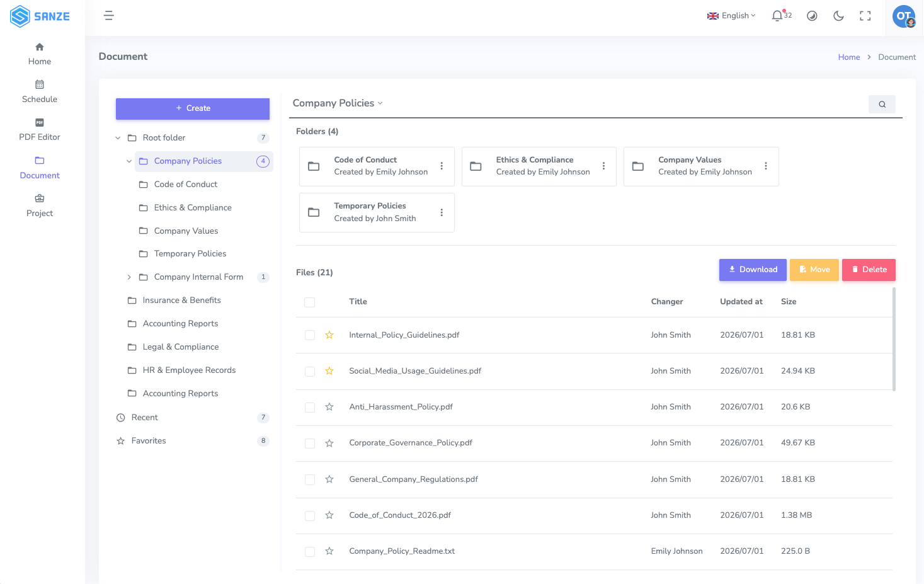Click the Download button
The image size is (924, 584).
click(x=753, y=270)
